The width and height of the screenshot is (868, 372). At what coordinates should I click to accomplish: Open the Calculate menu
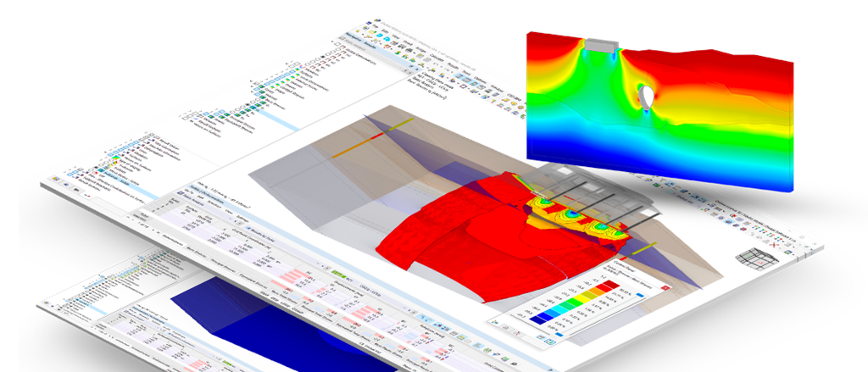coord(437,58)
